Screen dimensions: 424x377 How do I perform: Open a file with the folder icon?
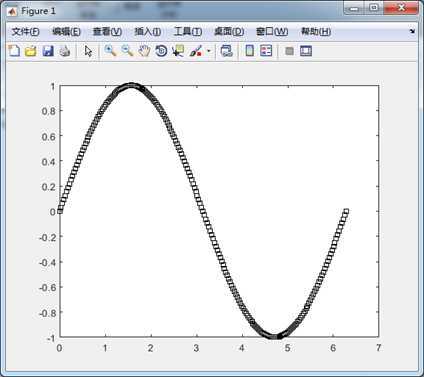(x=31, y=51)
